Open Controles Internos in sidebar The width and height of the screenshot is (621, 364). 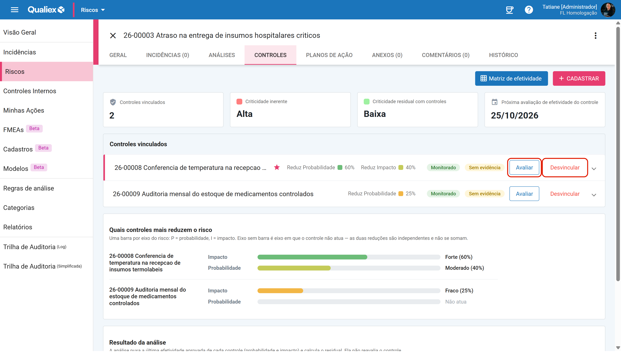47,91
